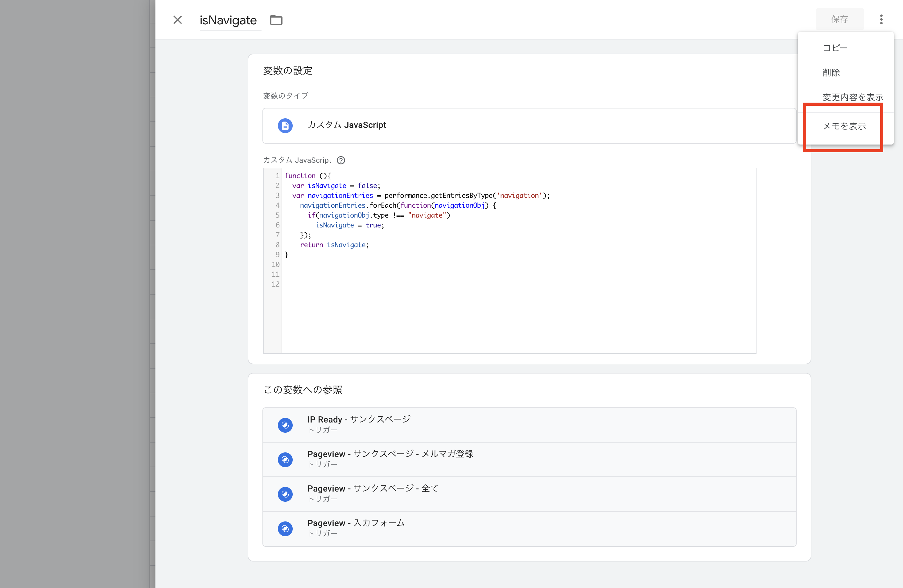Screen dimensions: 903x588
Task: Close the isNavigate variable editor
Action: (178, 20)
